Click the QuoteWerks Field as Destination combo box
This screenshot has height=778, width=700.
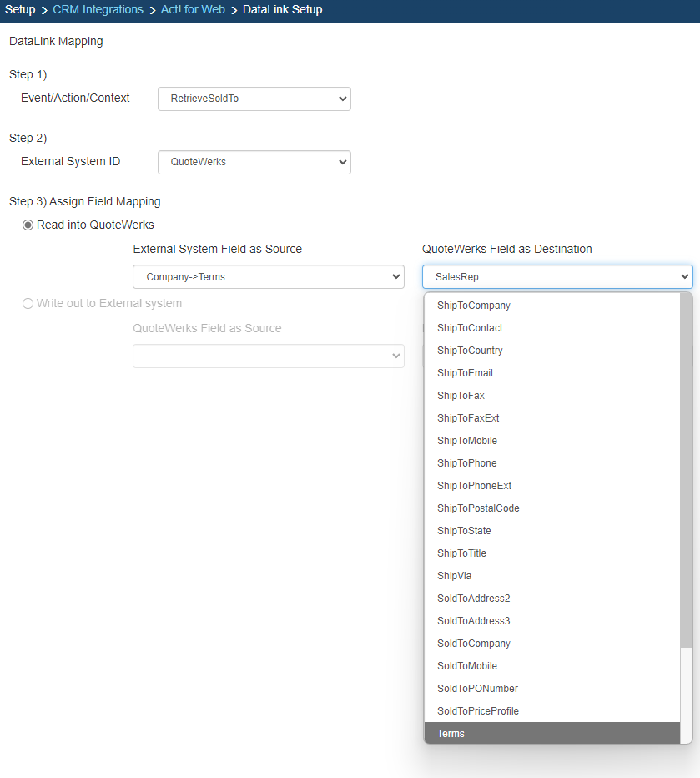[556, 277]
